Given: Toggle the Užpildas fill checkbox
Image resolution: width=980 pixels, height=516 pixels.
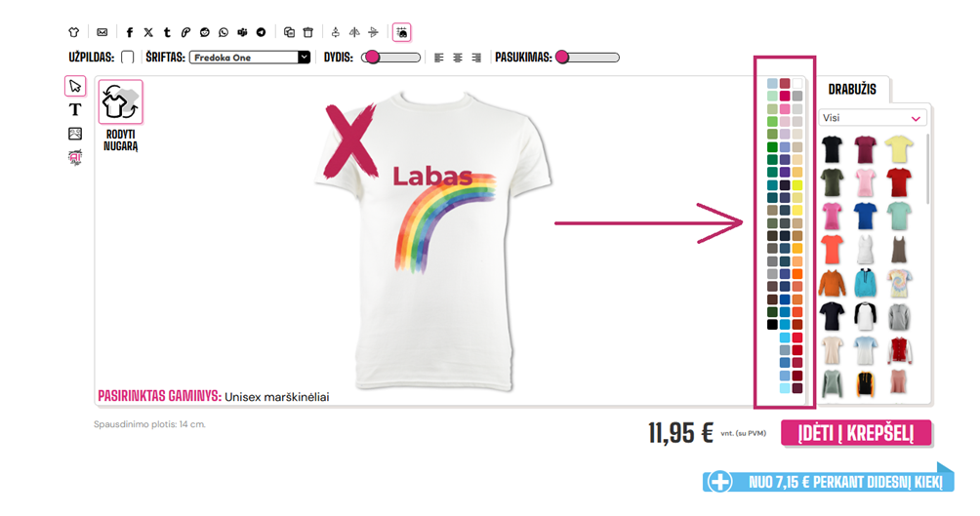Looking at the screenshot, I should click(x=128, y=58).
